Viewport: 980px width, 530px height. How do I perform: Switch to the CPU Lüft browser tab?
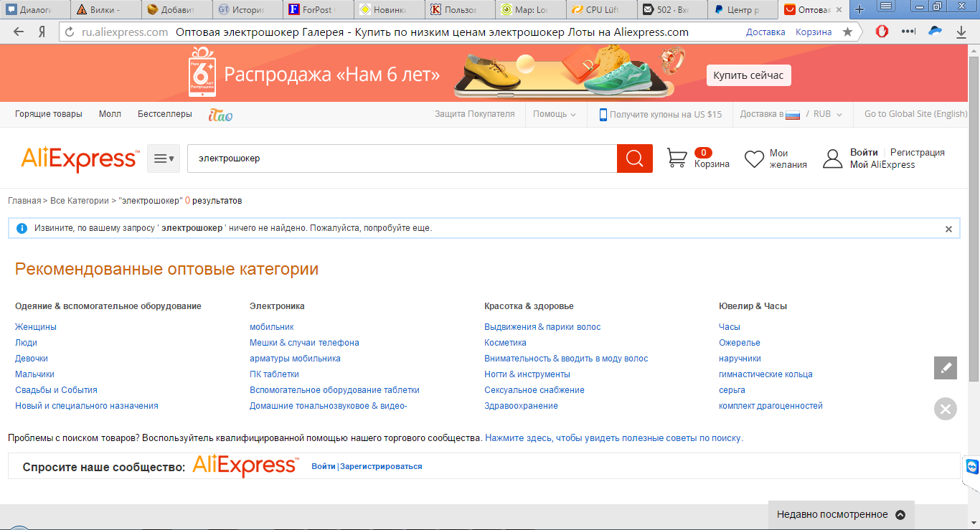click(x=600, y=10)
